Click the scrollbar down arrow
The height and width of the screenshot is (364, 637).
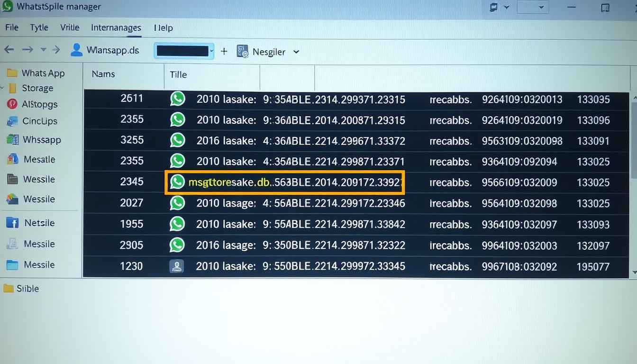coord(635,273)
